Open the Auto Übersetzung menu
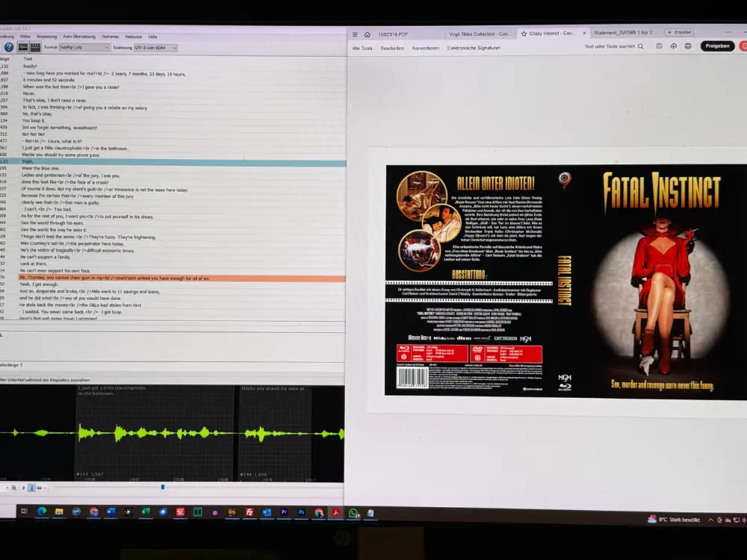Screen dimensions: 747x560 pos(79,37)
